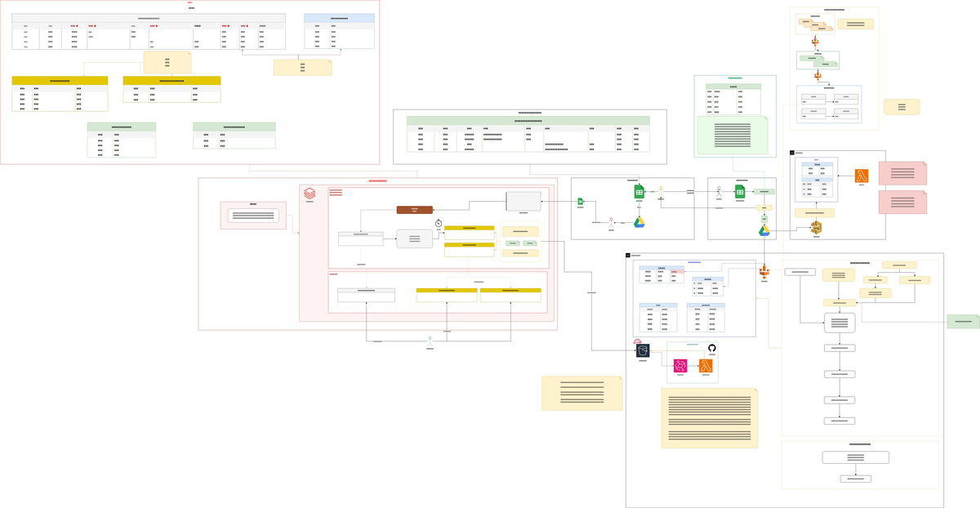
Task: Select the brown rounded rectangle node
Action: 415,210
